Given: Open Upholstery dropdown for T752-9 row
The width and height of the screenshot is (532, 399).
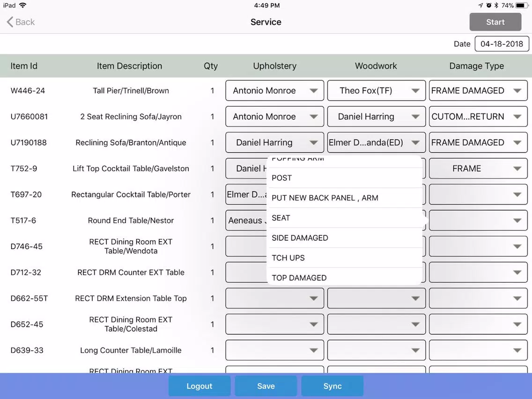Looking at the screenshot, I should (x=246, y=168).
